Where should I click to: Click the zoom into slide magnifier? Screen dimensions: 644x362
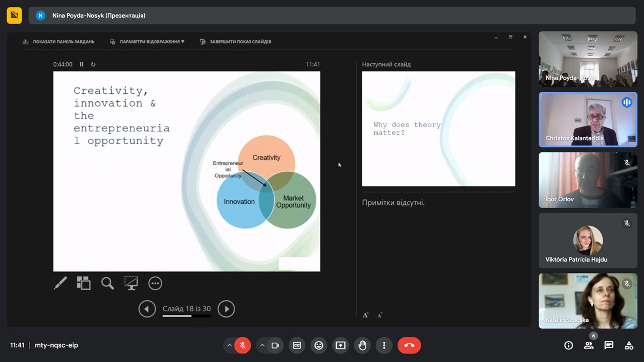(107, 283)
